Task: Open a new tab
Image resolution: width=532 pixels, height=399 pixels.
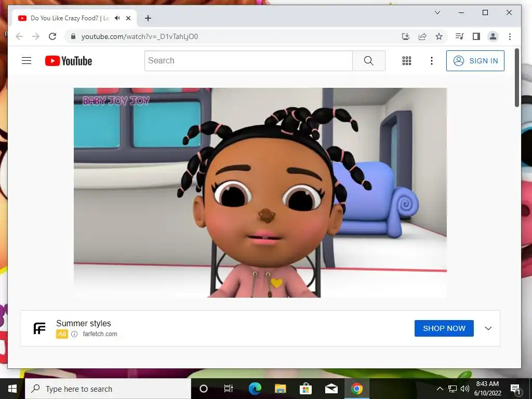Action: (x=148, y=18)
